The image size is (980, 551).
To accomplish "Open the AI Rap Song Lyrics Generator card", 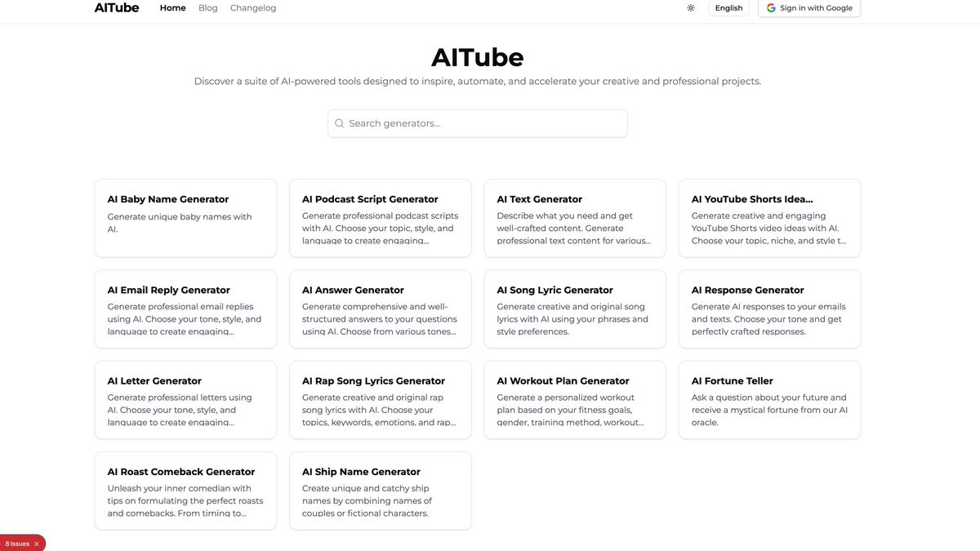I will 381,400.
